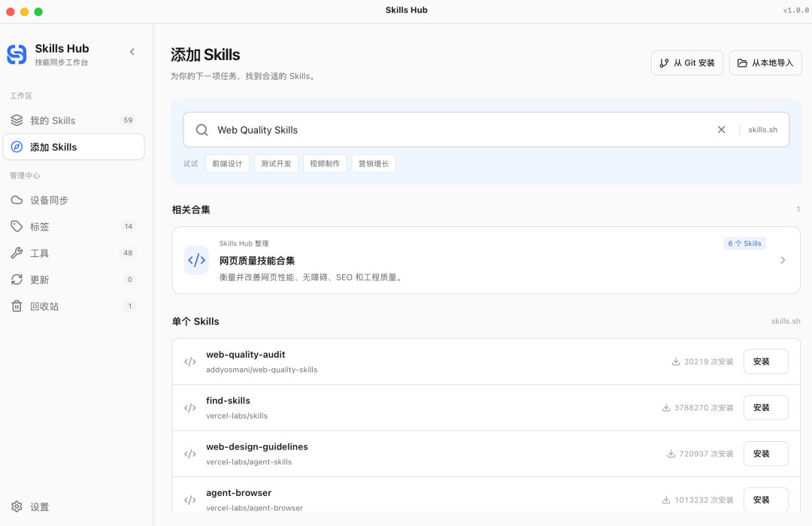812x526 pixels.
Task: Click the folder icon in 从本地导入
Action: pos(742,62)
